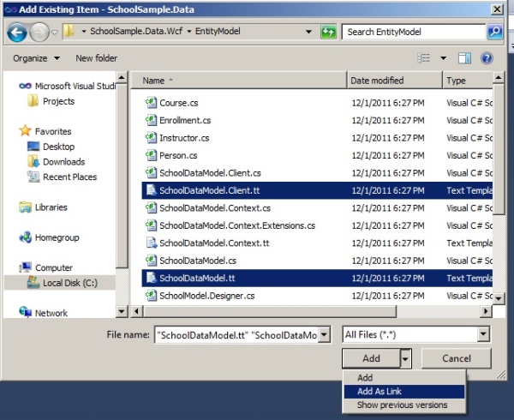Click the File name input field
This screenshot has height=420, width=514.
[236, 335]
